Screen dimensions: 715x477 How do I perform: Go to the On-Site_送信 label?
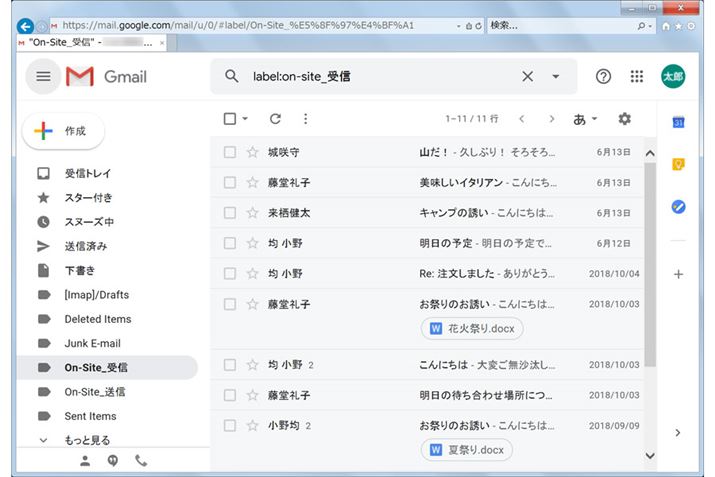click(96, 392)
